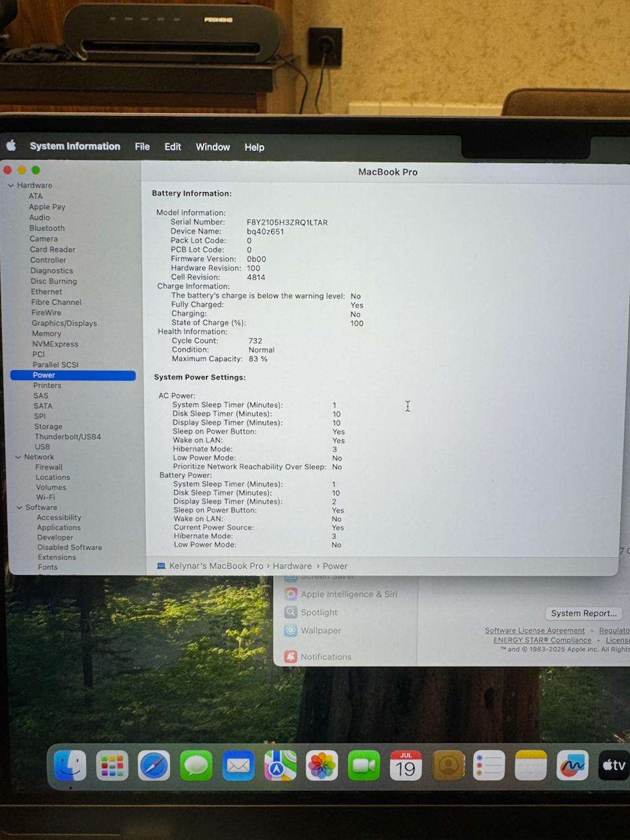Image resolution: width=630 pixels, height=840 pixels.
Task: Collapse the Software tree section
Action: click(19, 507)
